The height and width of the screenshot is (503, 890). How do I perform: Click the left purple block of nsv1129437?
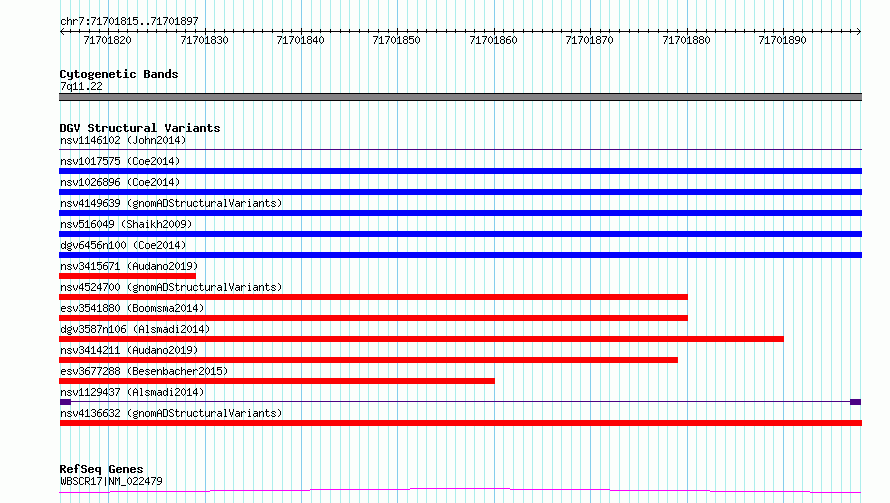pyautogui.click(x=65, y=402)
